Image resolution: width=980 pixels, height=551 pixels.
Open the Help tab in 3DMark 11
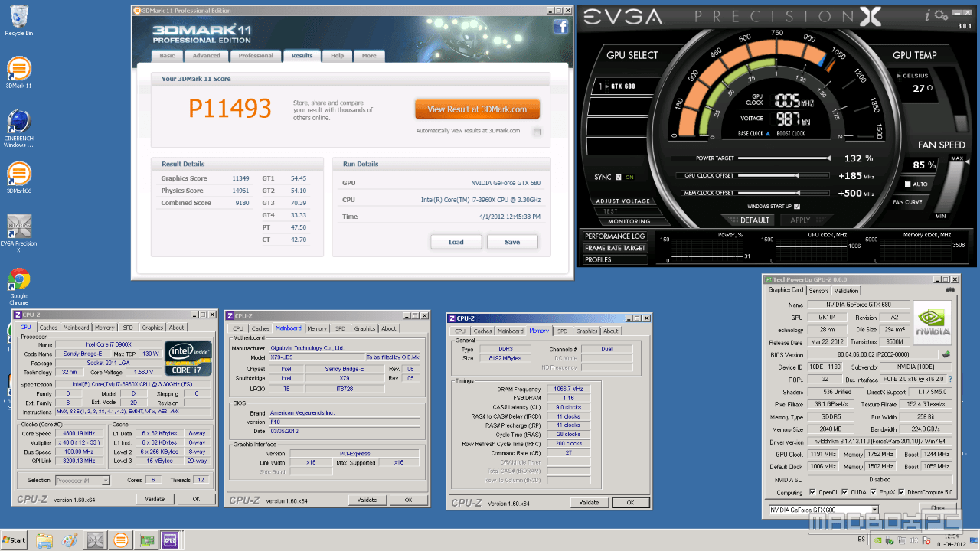(337, 56)
